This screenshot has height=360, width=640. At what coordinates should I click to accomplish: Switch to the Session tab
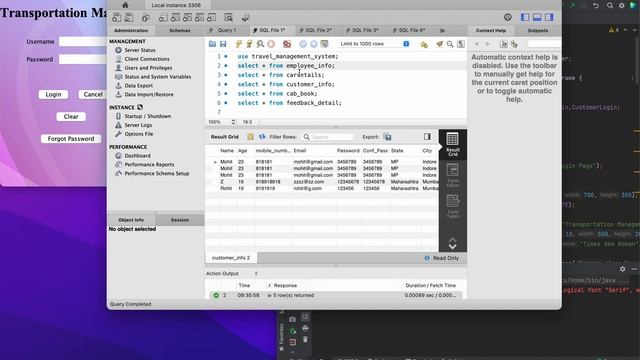pyautogui.click(x=180, y=220)
